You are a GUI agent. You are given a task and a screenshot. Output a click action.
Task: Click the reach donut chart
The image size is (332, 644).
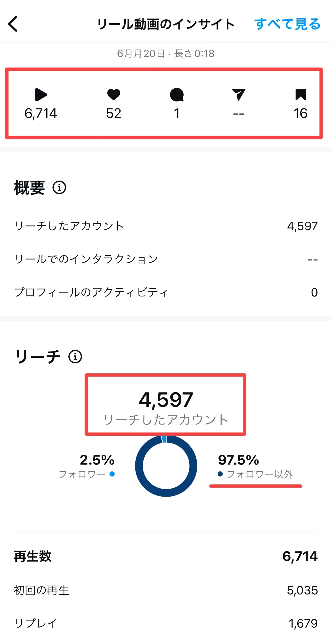[x=166, y=466]
